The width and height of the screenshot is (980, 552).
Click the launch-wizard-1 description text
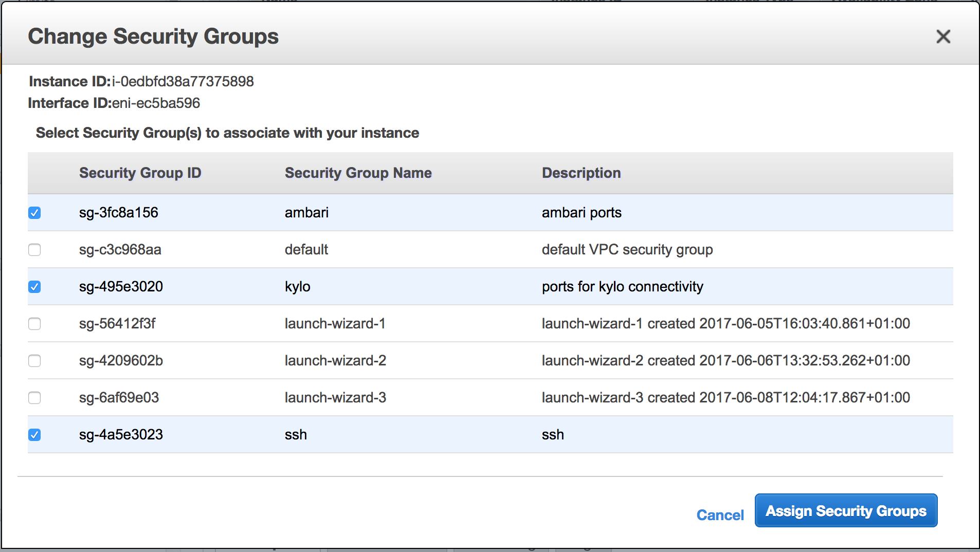(x=725, y=324)
